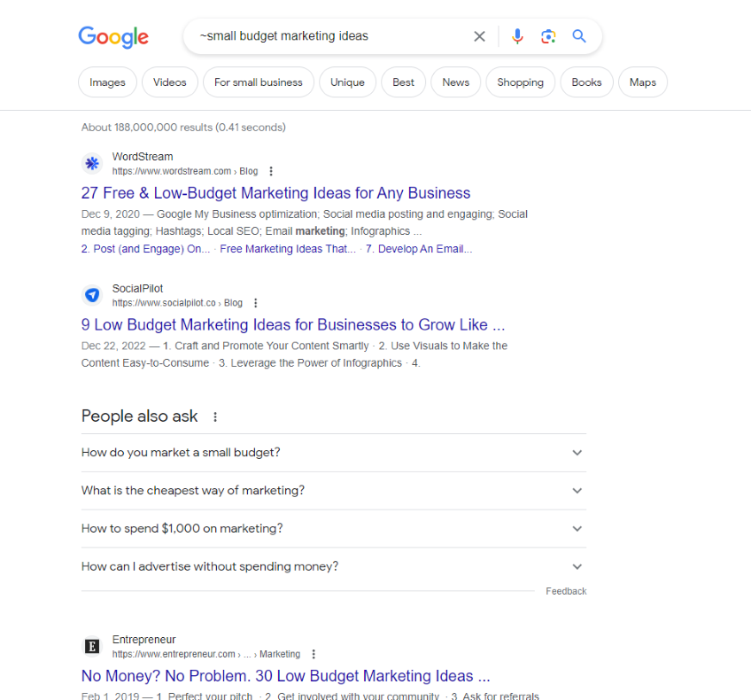Open more options for SocialPilot result

coord(256,303)
